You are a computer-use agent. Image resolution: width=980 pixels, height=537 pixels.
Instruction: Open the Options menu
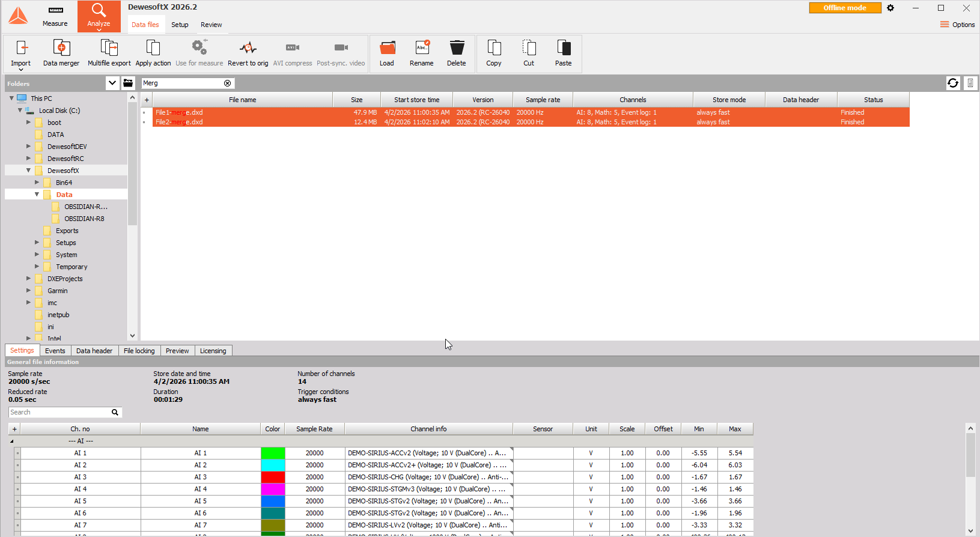point(957,25)
